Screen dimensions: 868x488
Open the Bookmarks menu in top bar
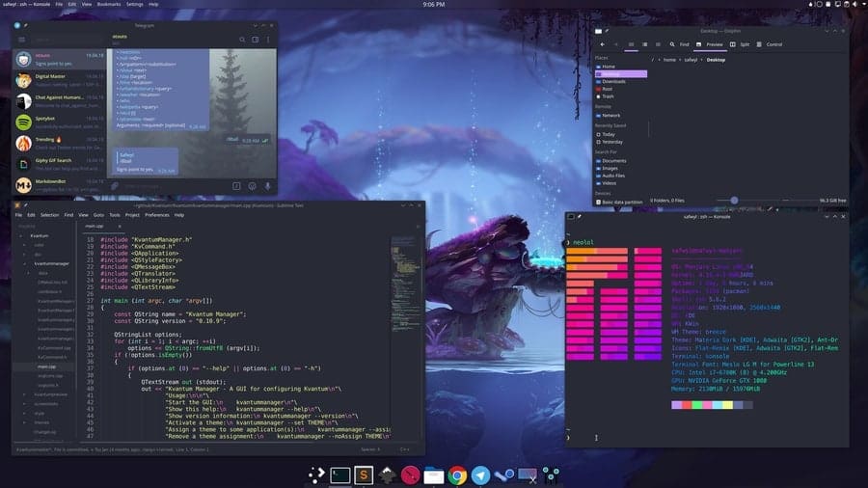(x=108, y=4)
